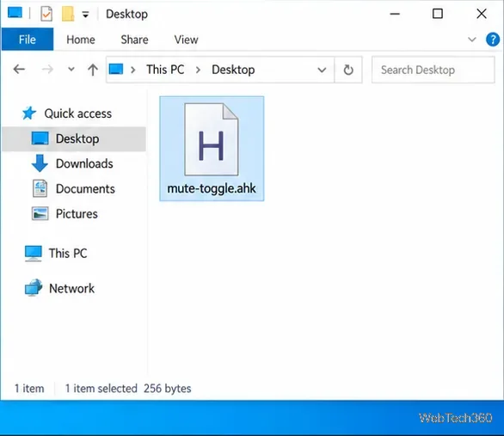Click the Downloads blue arrow icon
The image size is (504, 436).
coord(40,163)
